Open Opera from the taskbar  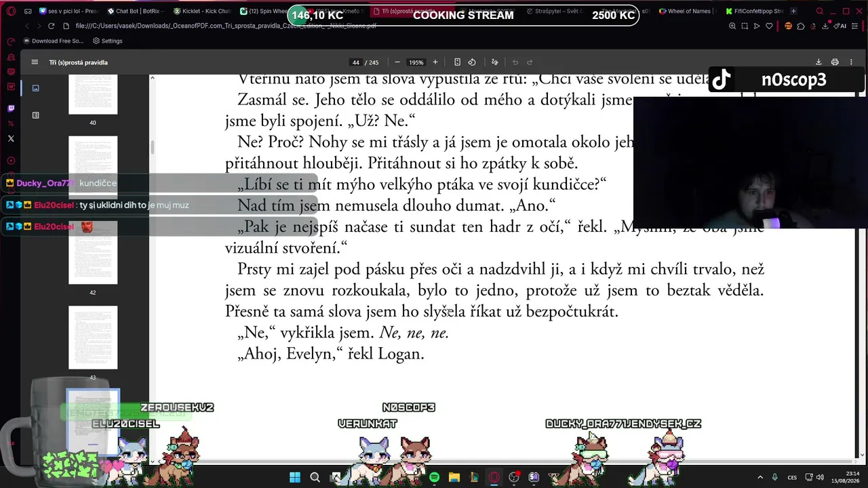[494, 477]
